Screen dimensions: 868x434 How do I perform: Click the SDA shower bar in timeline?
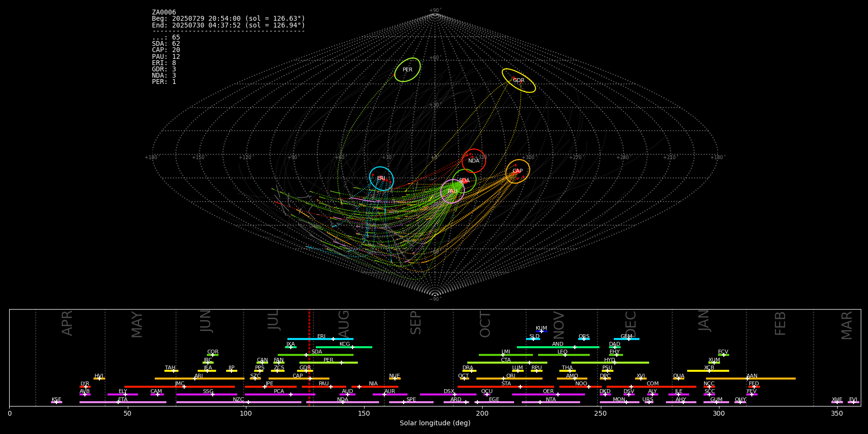pos(315,355)
